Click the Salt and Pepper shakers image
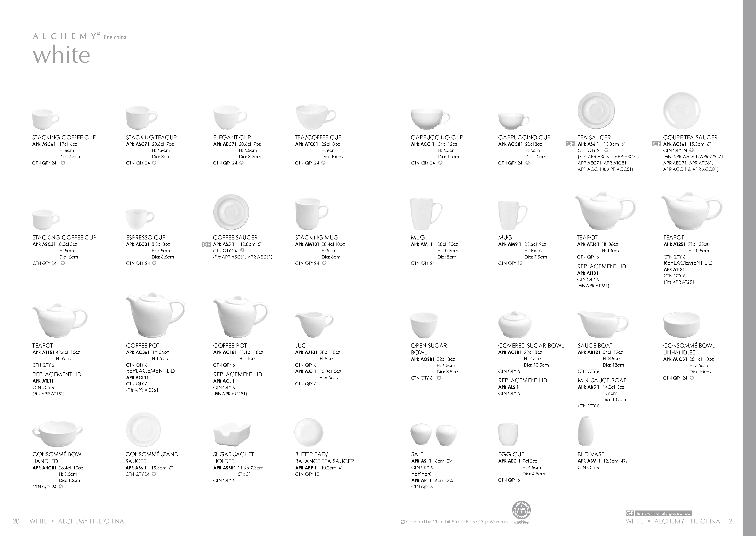This screenshot has width=756, height=536. [433, 435]
